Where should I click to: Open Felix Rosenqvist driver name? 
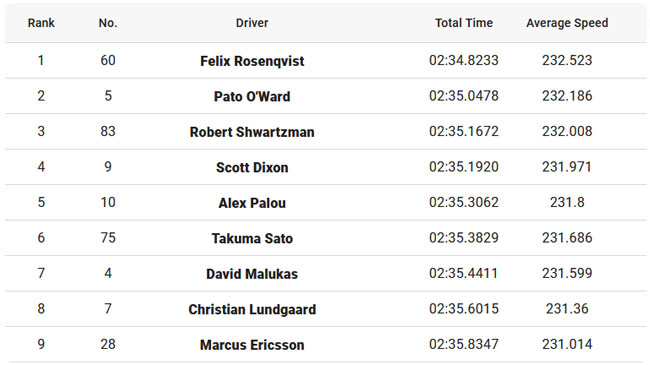tap(252, 61)
